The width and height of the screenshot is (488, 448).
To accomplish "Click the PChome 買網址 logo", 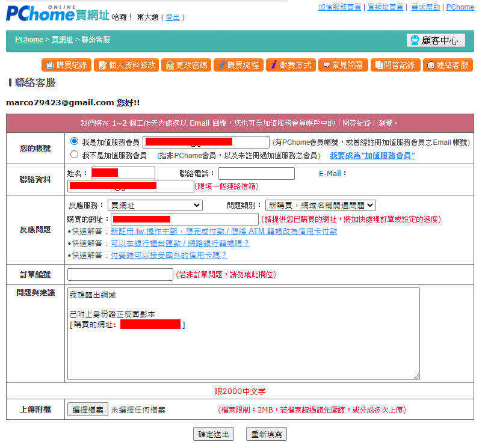I will pyautogui.click(x=58, y=14).
